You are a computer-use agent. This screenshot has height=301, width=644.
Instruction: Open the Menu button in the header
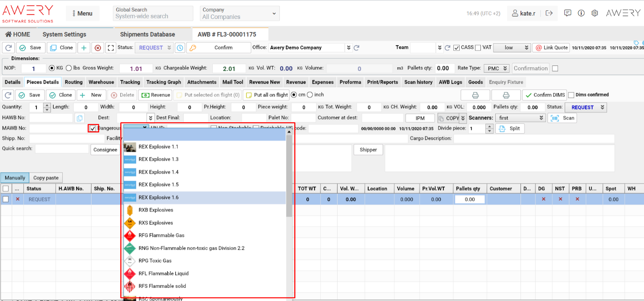pyautogui.click(x=82, y=13)
